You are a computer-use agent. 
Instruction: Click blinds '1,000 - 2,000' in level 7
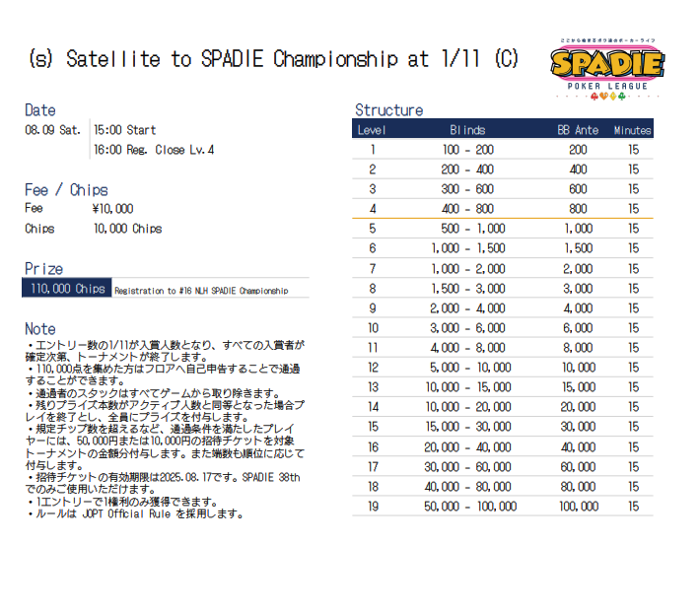click(468, 269)
